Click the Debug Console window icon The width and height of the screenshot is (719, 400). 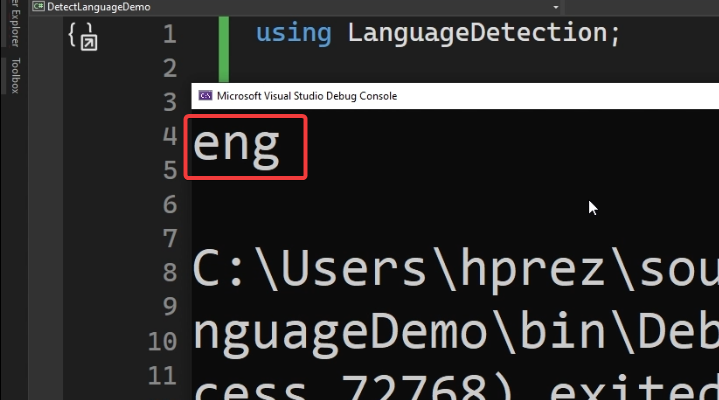click(205, 96)
